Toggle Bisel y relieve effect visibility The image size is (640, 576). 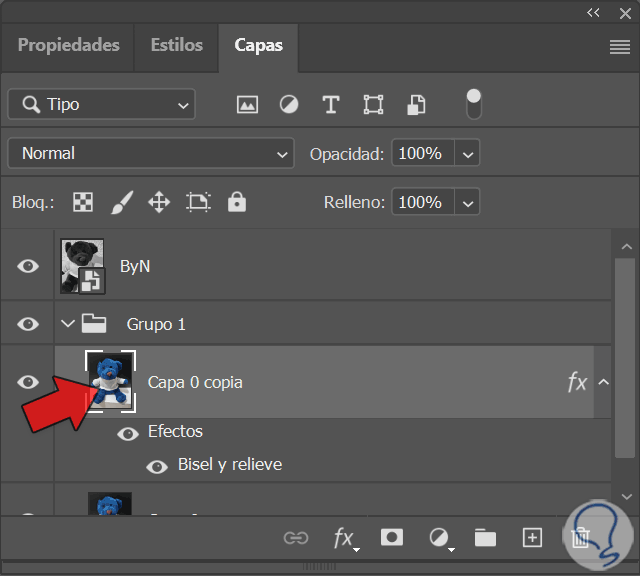(x=157, y=467)
